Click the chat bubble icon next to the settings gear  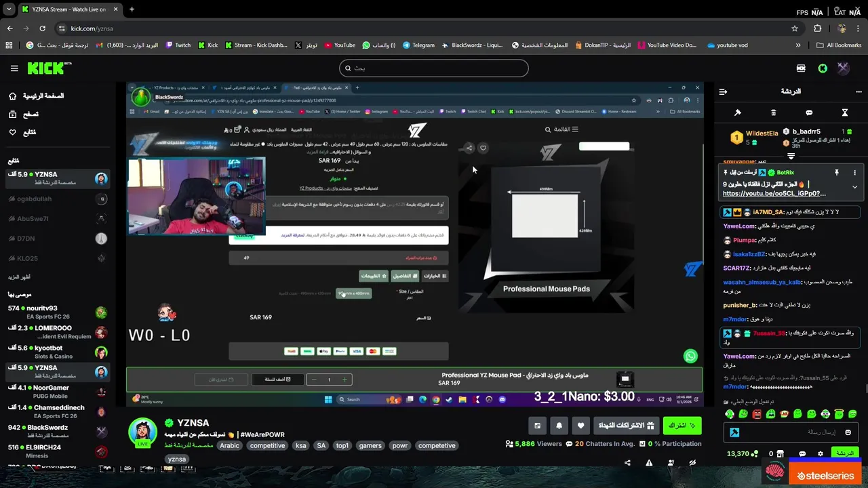pos(802,453)
